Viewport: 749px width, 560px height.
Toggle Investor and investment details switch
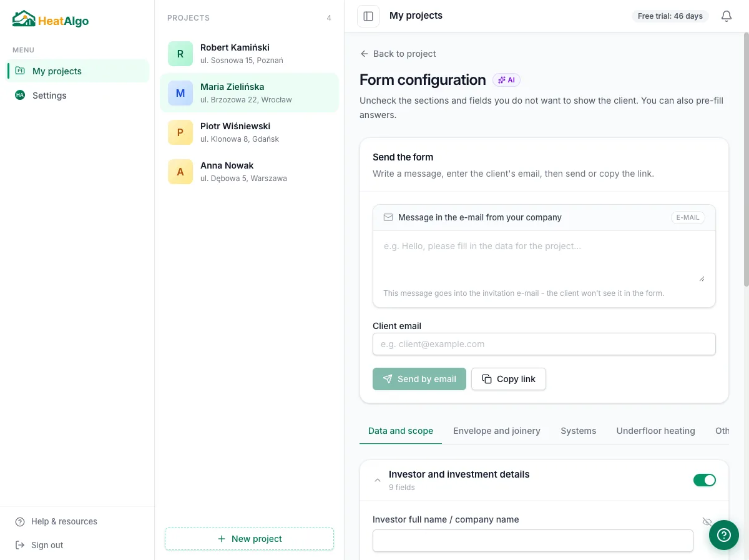(705, 480)
